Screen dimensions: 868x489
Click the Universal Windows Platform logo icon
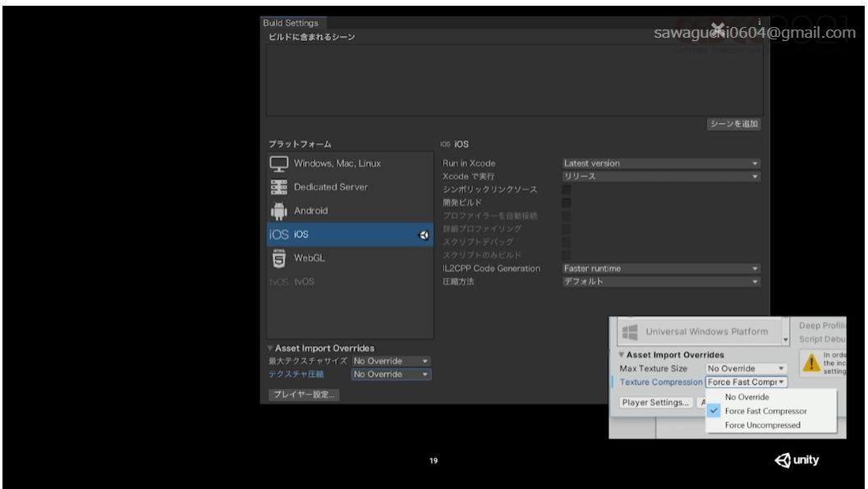630,332
